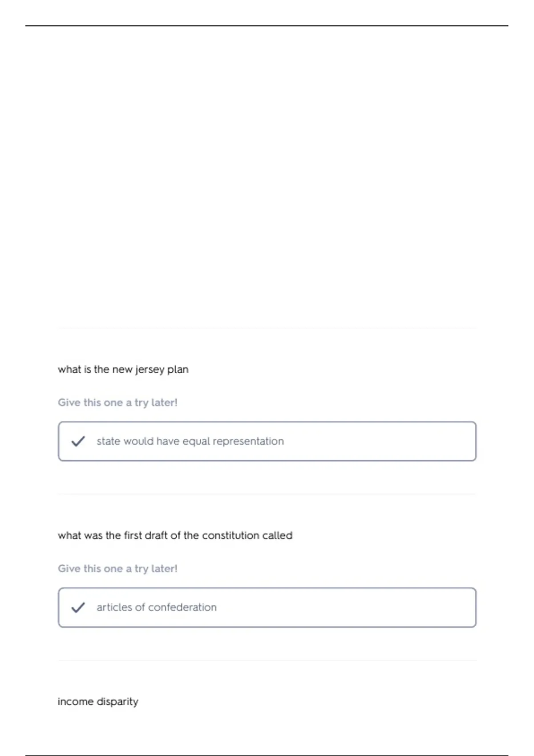Click the word 'disparity' at page bottom
This screenshot has height=756, width=534.
click(117, 702)
